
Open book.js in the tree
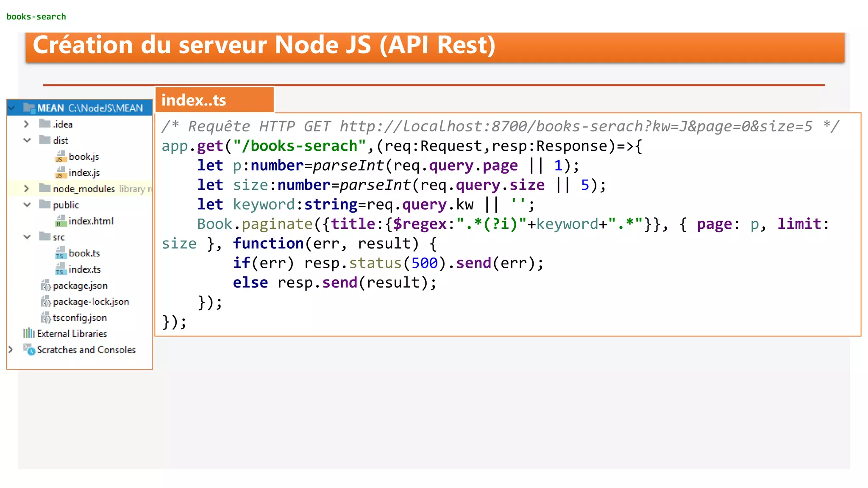(84, 157)
